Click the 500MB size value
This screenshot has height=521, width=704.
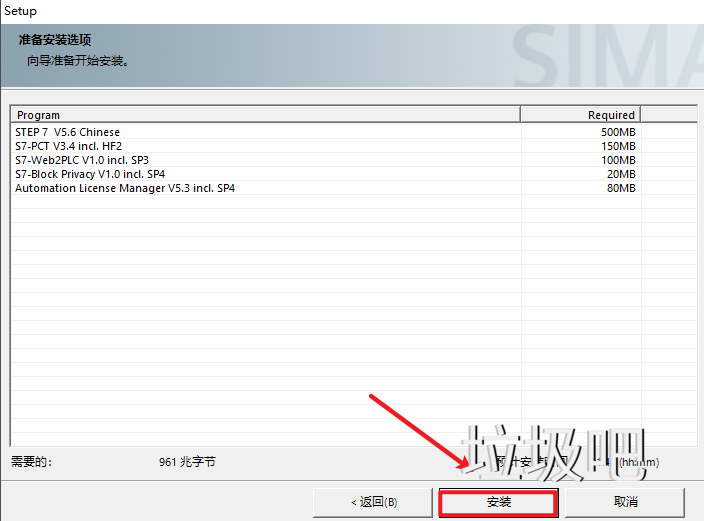tap(618, 132)
